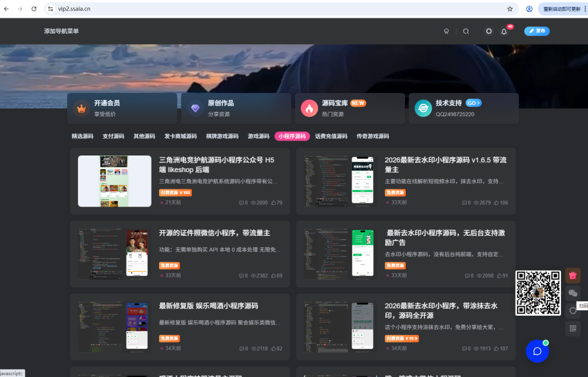
Task: Toggle the theme using the sun icon
Action: click(489, 31)
